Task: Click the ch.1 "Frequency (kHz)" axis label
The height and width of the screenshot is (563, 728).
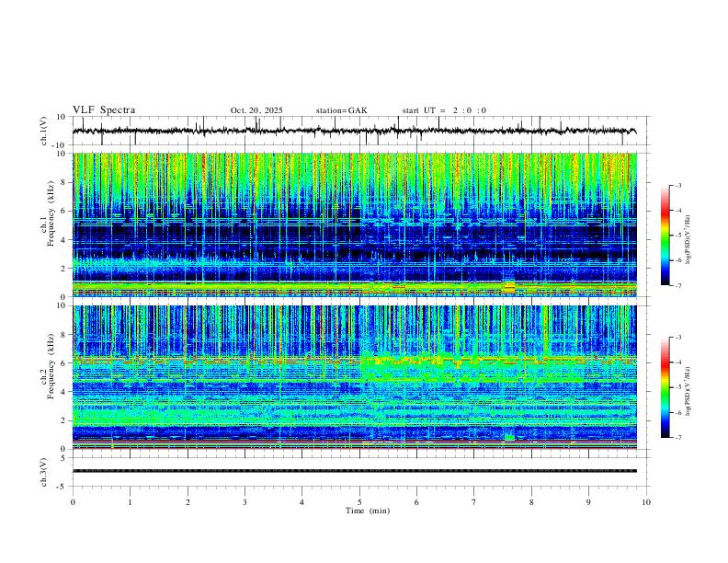Action: pyautogui.click(x=51, y=214)
